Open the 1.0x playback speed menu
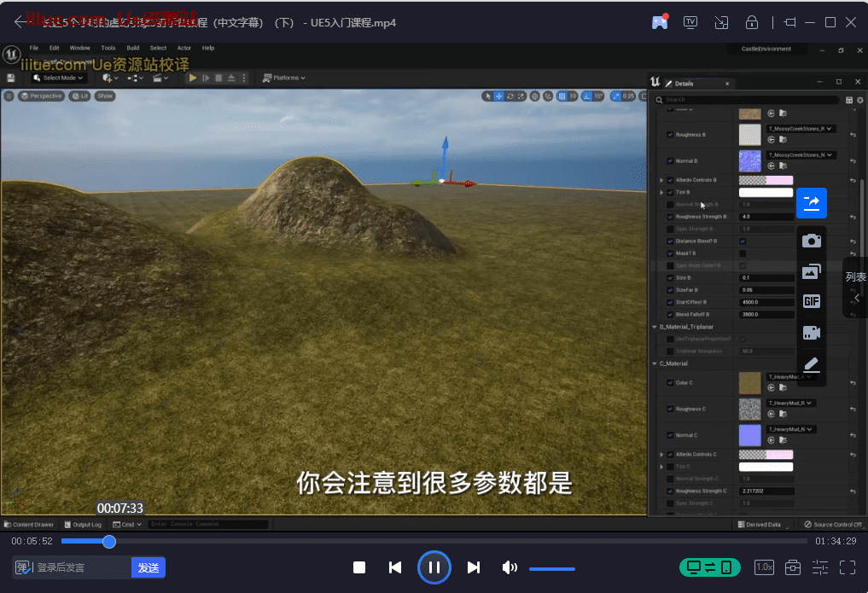The width and height of the screenshot is (868, 593). (764, 567)
